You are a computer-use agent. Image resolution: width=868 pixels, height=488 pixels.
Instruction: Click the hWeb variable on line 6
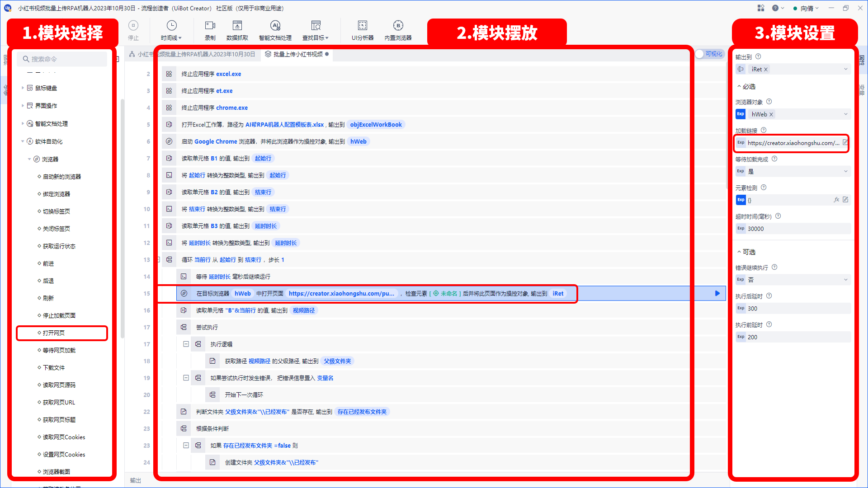tap(359, 141)
